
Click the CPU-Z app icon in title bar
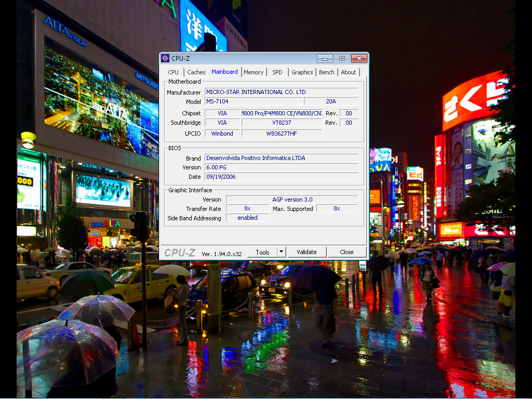(165, 58)
